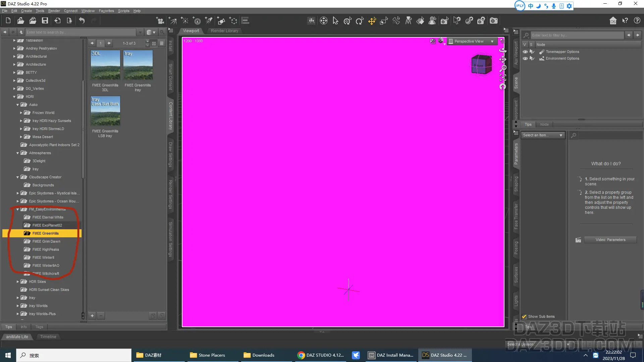Go back with content library left arrow
Viewport: 644px width, 362px height.
click(x=5, y=32)
